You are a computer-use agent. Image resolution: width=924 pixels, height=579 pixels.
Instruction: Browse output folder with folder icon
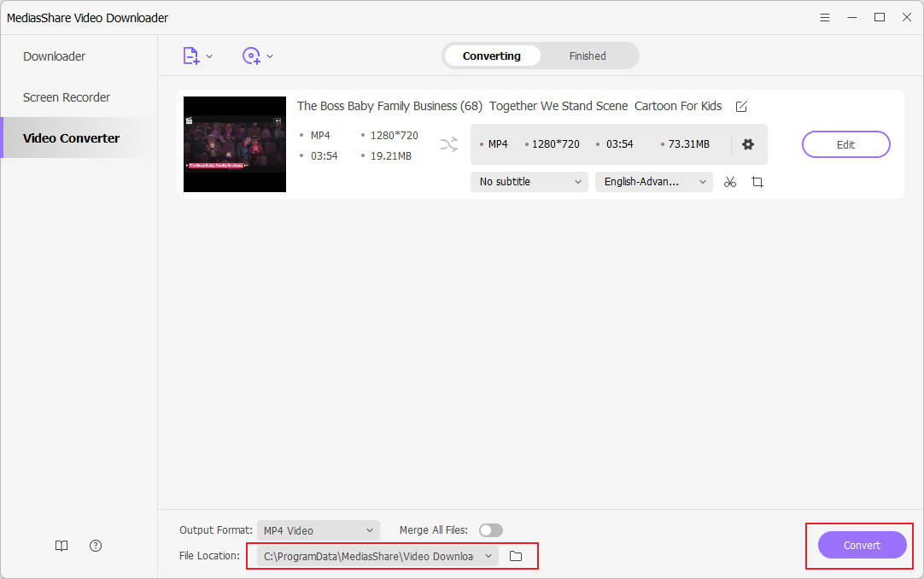(516, 556)
